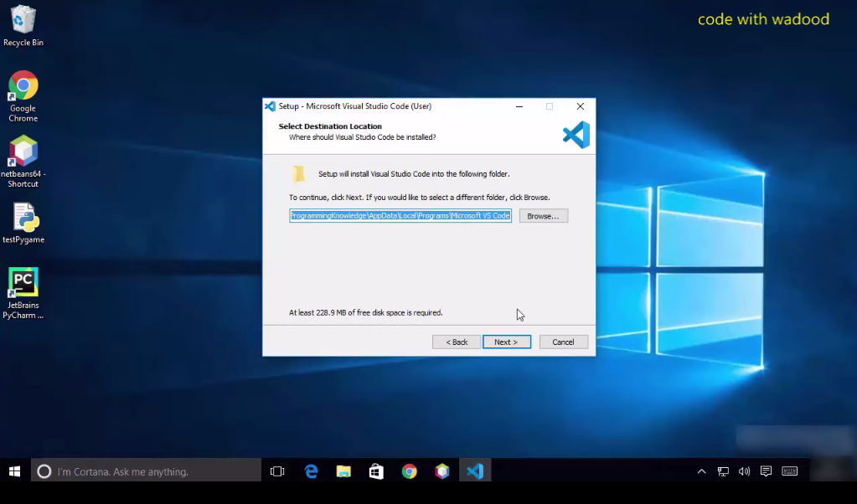Click the Windows Start button

15,471
